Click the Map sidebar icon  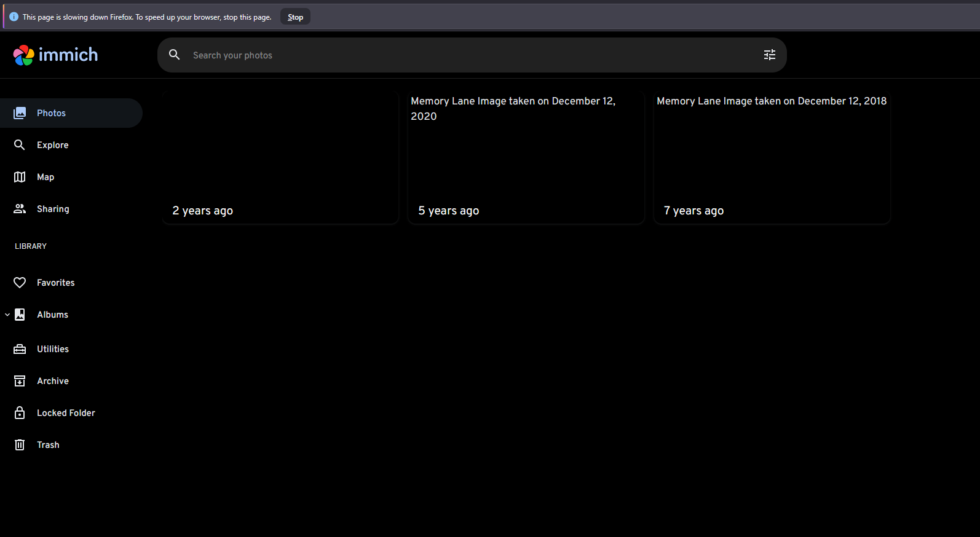click(x=20, y=177)
